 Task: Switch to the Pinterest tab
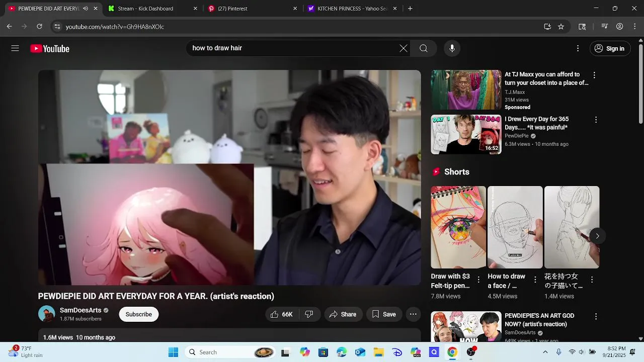point(232,9)
